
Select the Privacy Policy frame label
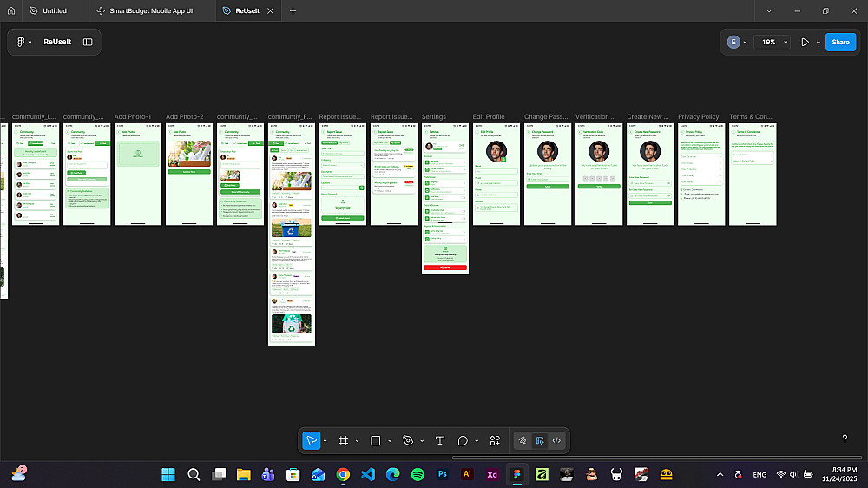699,117
